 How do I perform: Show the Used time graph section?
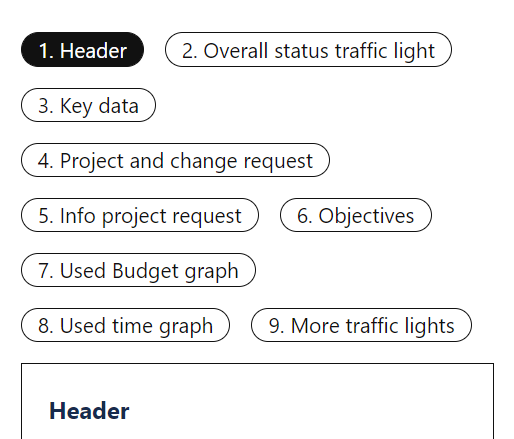point(125,325)
